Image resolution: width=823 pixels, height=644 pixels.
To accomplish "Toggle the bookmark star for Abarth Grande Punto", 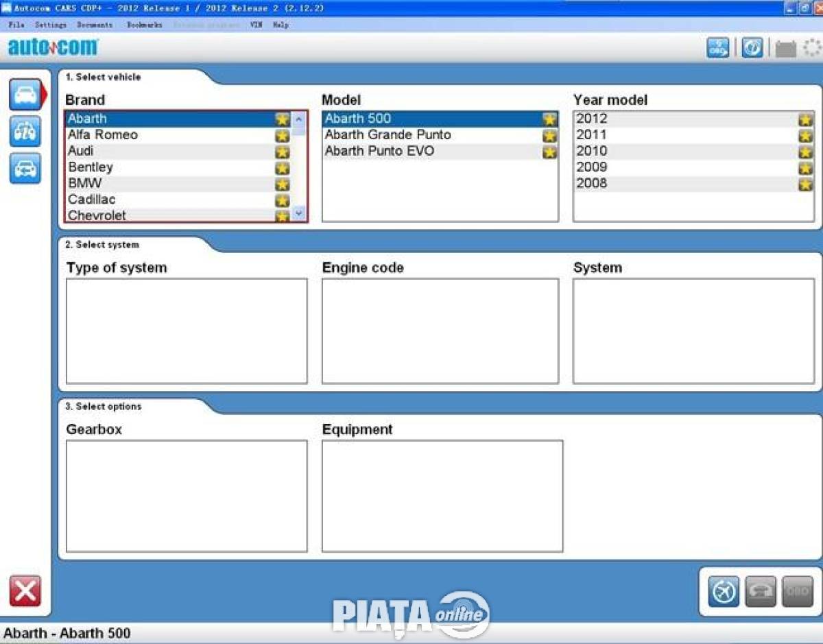I will 550,135.
